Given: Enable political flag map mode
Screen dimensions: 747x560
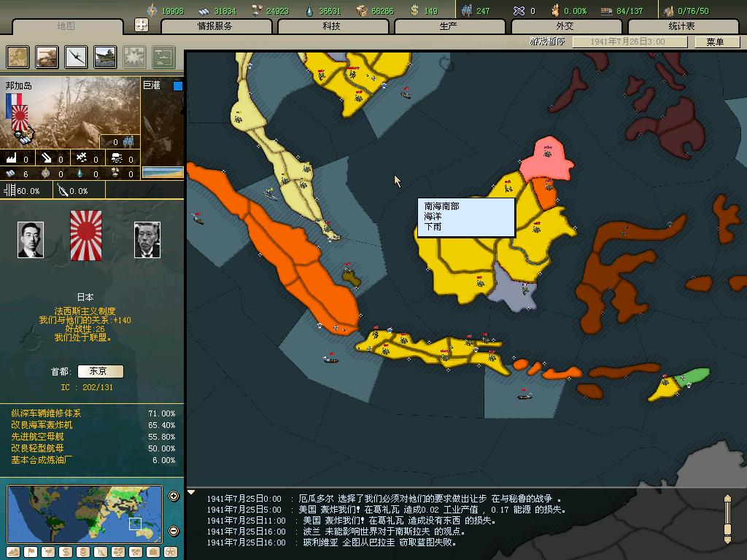Looking at the screenshot, I should tap(31, 553).
